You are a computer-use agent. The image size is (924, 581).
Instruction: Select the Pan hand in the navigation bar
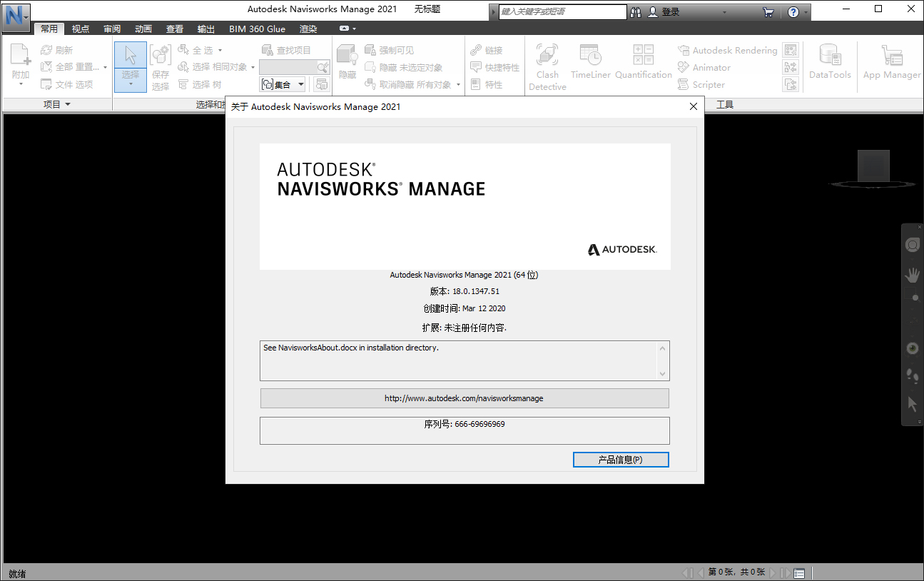912,274
